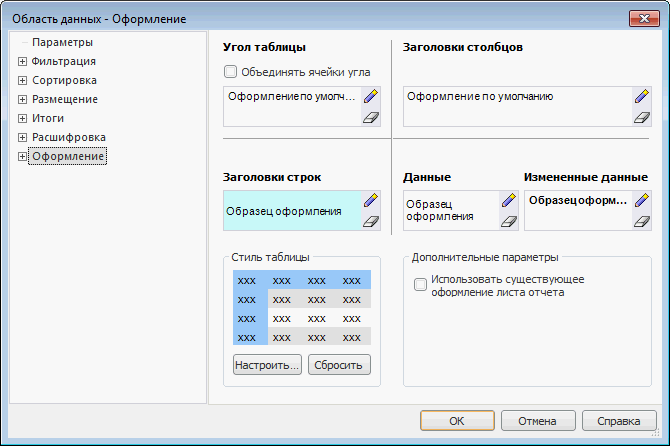The height and width of the screenshot is (446, 670).
Task: Expand the Итоги tree node
Action: tap(22, 118)
